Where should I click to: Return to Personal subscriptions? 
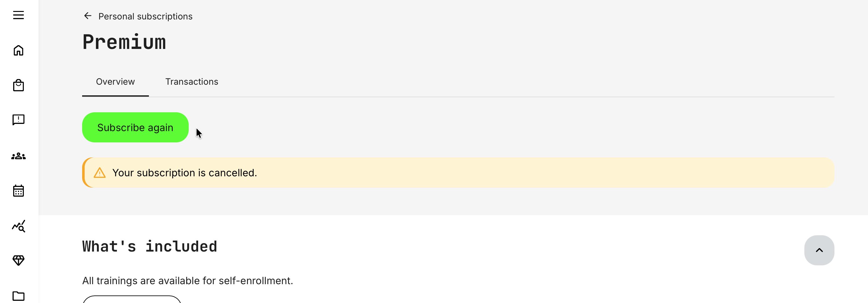coord(145,16)
